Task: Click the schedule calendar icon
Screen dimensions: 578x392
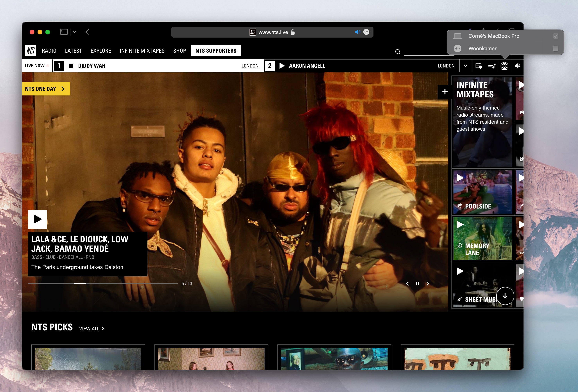Action: coord(478,66)
